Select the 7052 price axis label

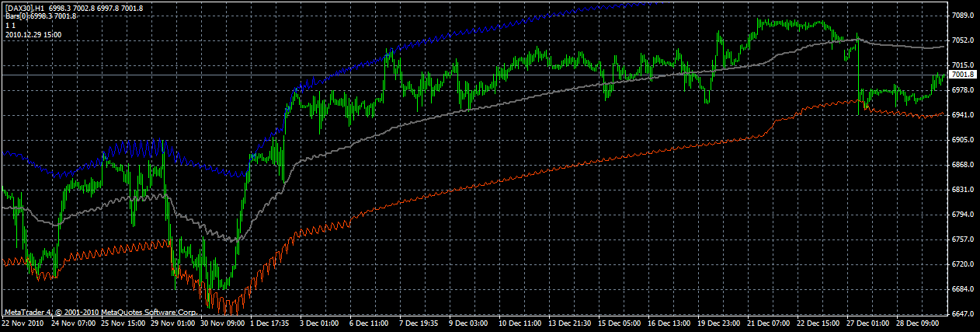(962, 40)
